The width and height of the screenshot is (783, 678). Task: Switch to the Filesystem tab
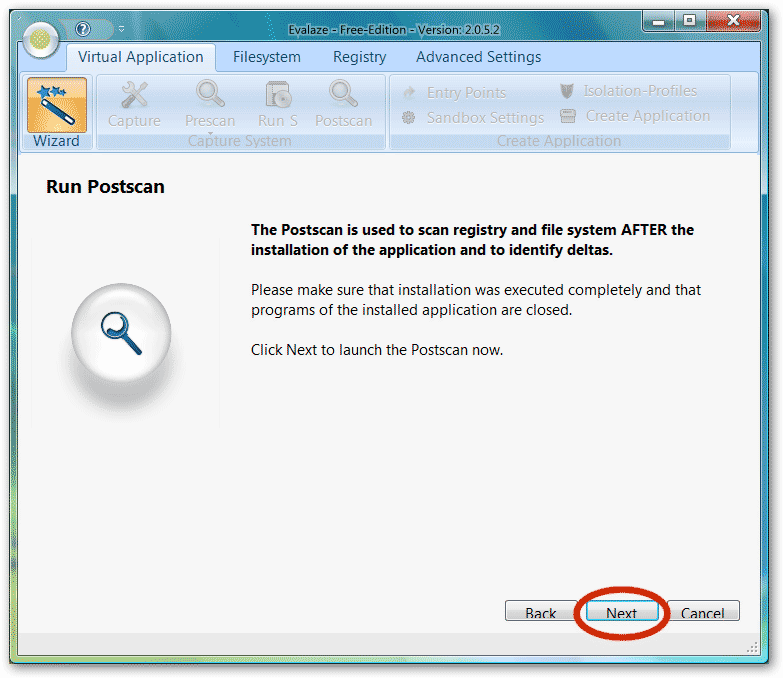point(267,57)
